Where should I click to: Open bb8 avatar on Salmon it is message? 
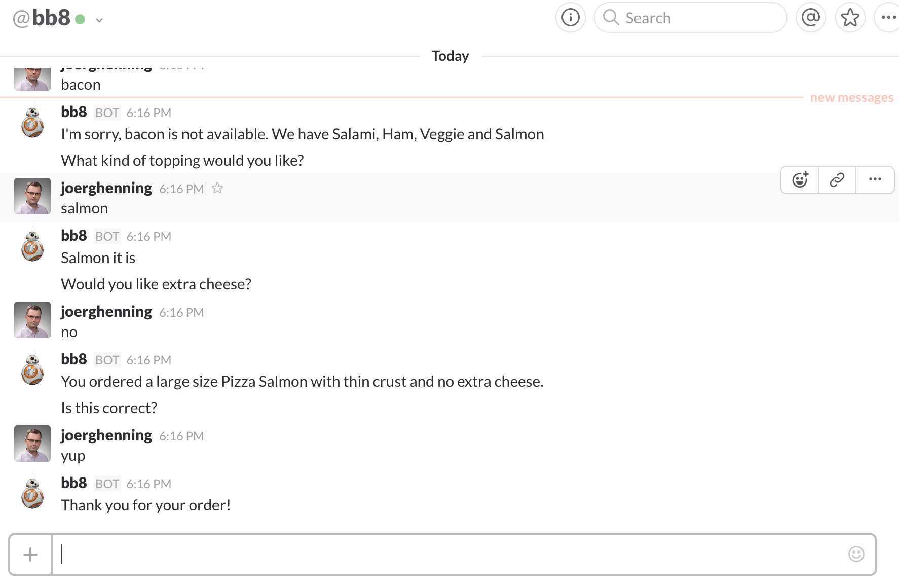[32, 244]
